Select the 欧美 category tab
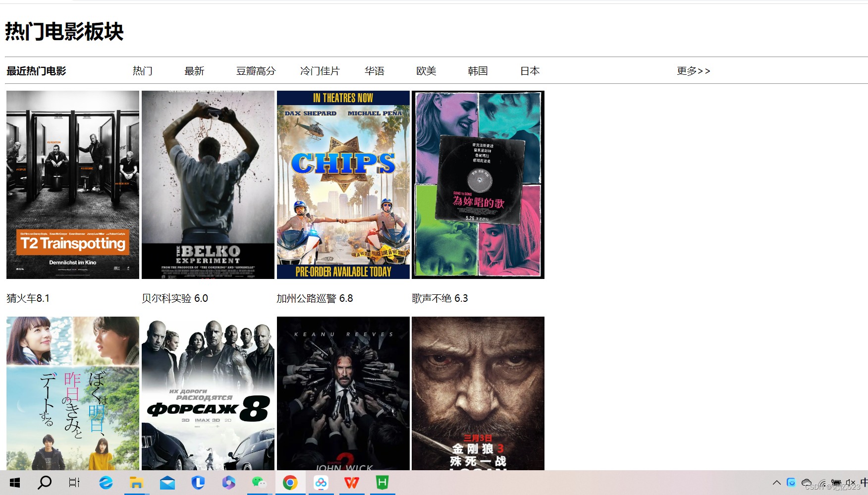This screenshot has height=495, width=868. coord(426,71)
